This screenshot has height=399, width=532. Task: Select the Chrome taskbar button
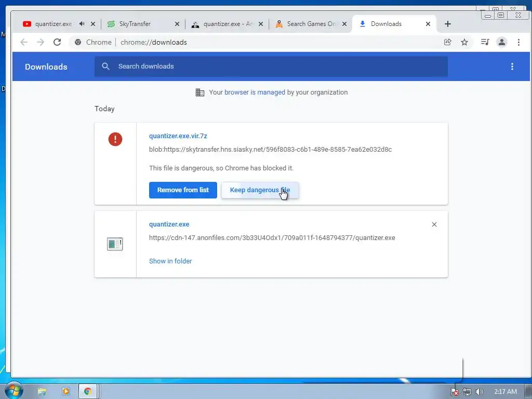(88, 392)
